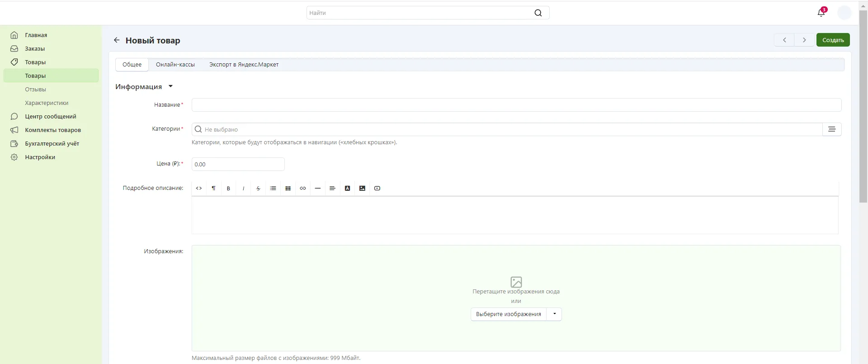Click the Выберите изображения button

click(x=508, y=314)
